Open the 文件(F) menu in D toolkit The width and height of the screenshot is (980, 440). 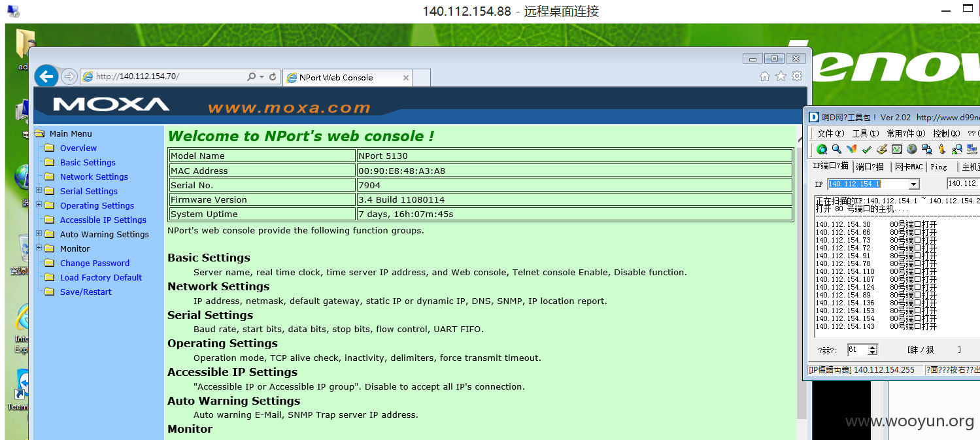pos(830,133)
